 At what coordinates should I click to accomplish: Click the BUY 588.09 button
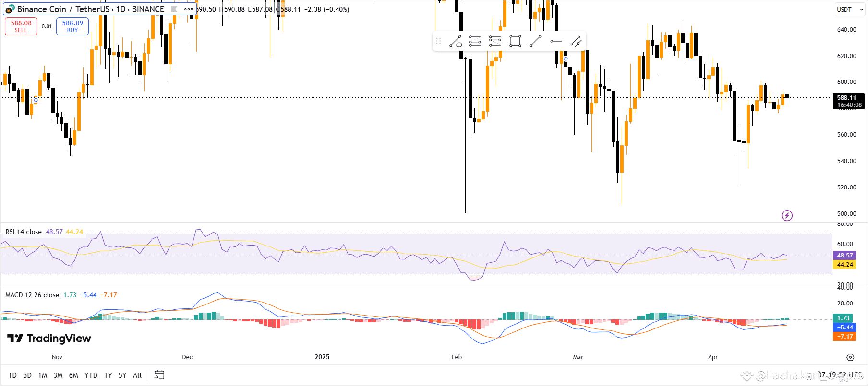72,26
